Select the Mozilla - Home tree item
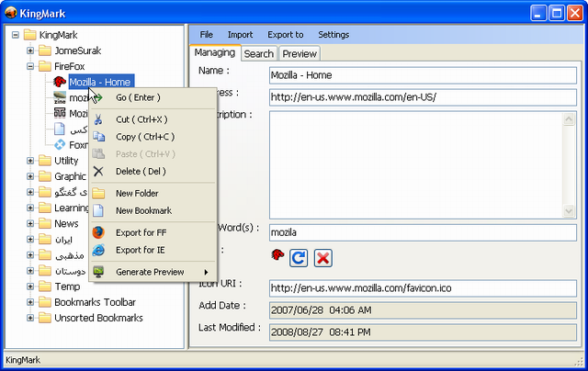 [101, 82]
